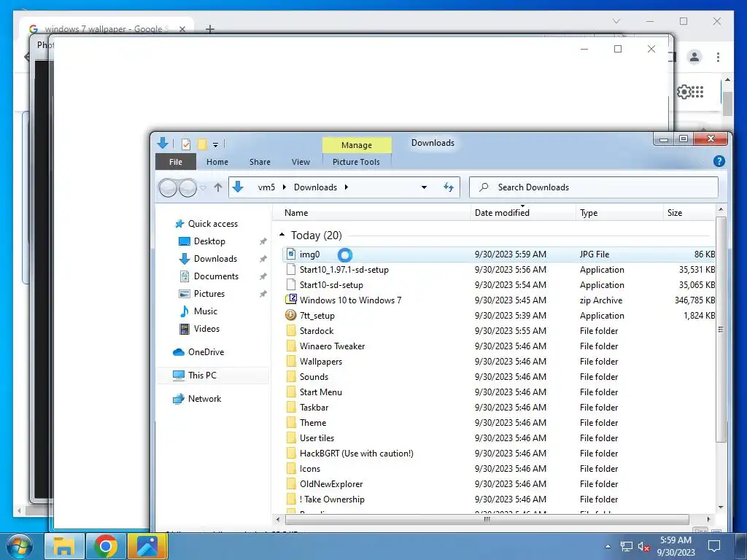747x560 pixels.
Task: Select the Icons folder
Action: tap(309, 469)
